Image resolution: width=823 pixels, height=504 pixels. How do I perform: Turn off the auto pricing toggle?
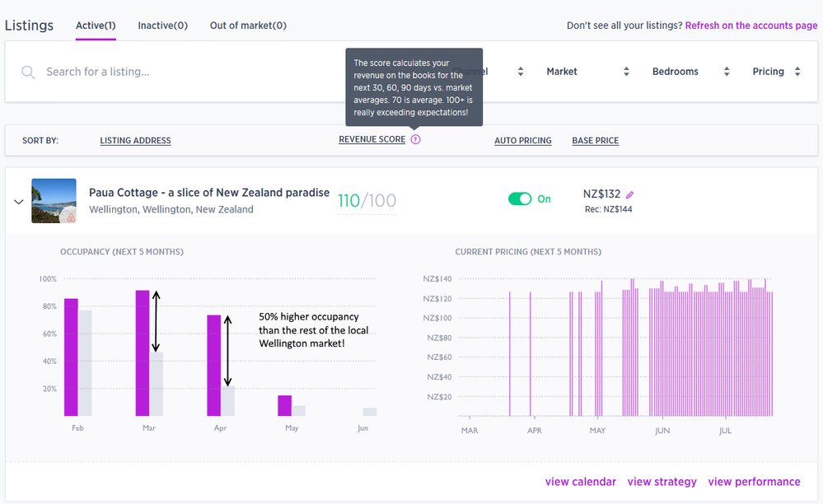click(520, 199)
